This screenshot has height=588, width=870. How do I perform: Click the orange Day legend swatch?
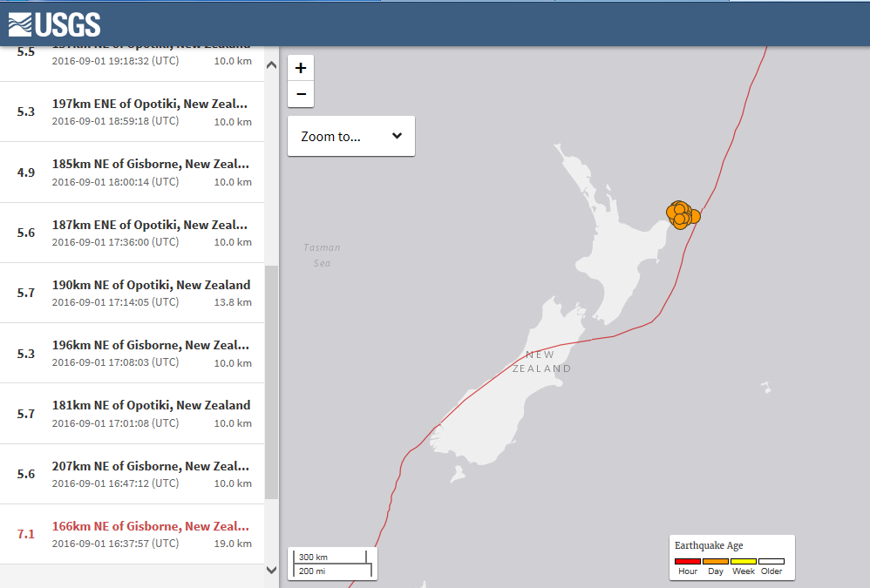716,562
